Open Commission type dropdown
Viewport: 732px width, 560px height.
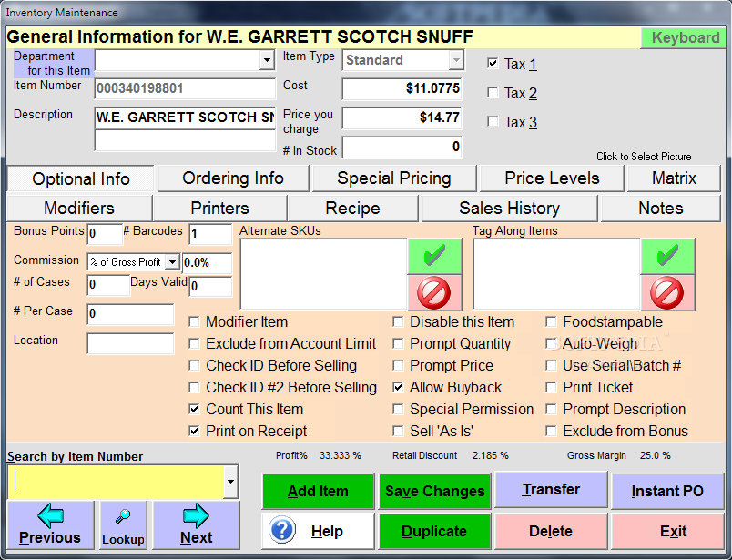pos(172,262)
